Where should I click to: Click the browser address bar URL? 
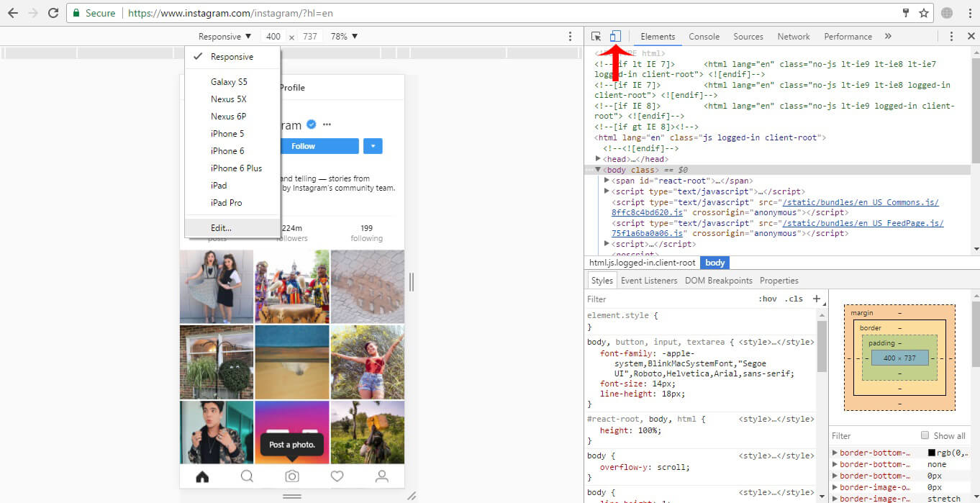click(230, 13)
